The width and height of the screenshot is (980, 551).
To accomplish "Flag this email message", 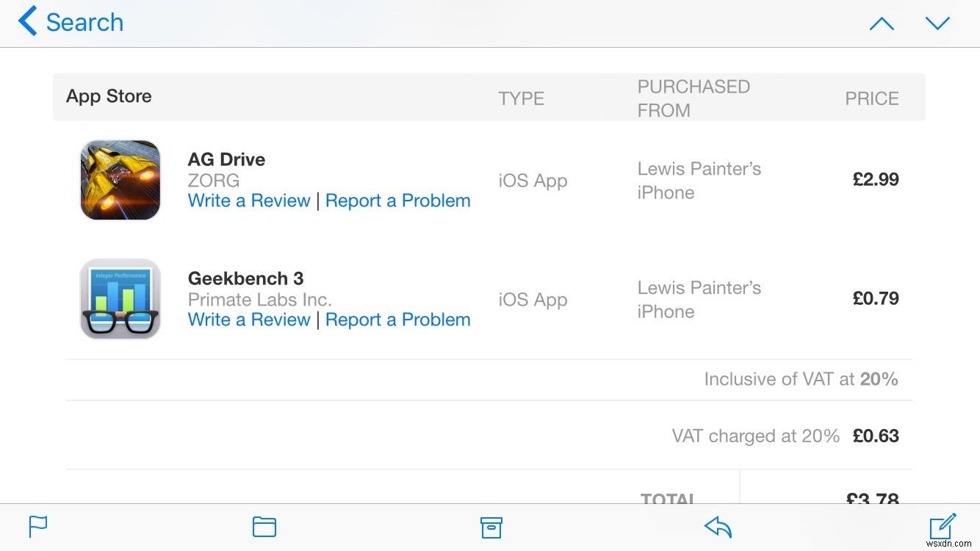I will coord(37,527).
